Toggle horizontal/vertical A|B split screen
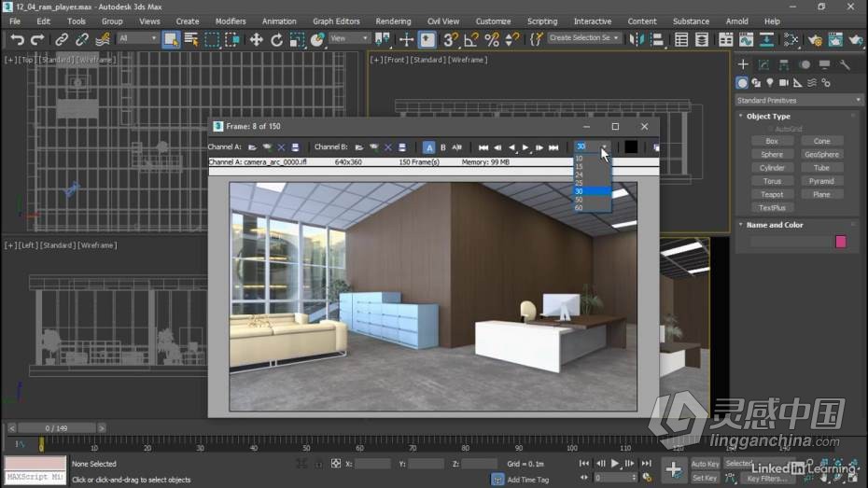Image resolution: width=868 pixels, height=488 pixels. pos(456,147)
